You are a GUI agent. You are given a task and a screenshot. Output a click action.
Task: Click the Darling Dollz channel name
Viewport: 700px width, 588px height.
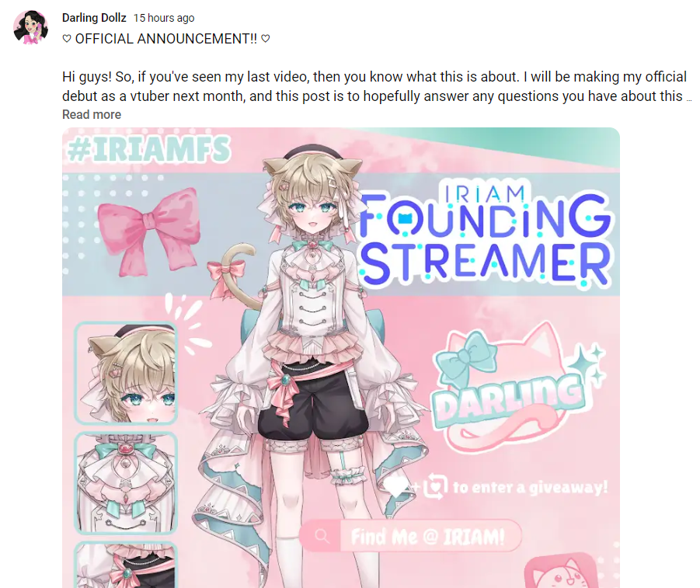pyautogui.click(x=94, y=18)
